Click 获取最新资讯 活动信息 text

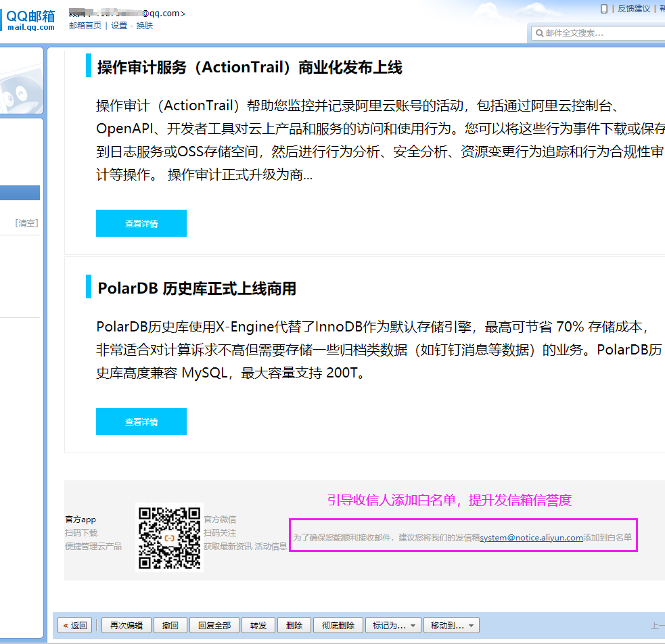[245, 546]
